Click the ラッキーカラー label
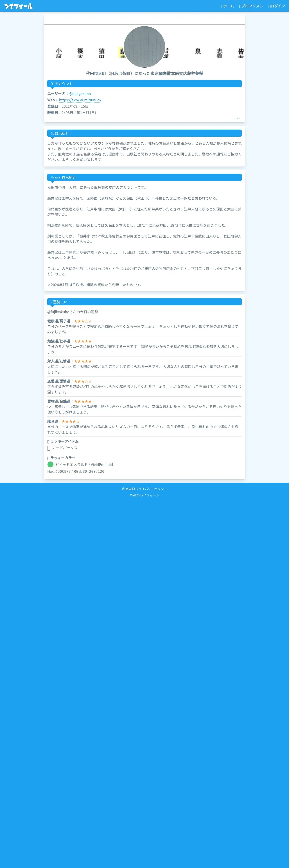The width and height of the screenshot is (289, 868). [61, 458]
